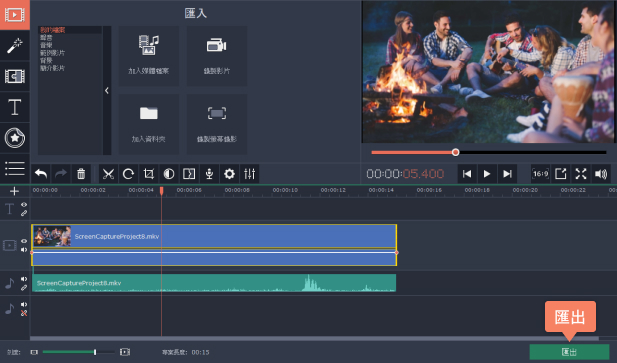This screenshot has height=363, width=617.
Task: Split clip with the scissors tool
Action: point(108,174)
